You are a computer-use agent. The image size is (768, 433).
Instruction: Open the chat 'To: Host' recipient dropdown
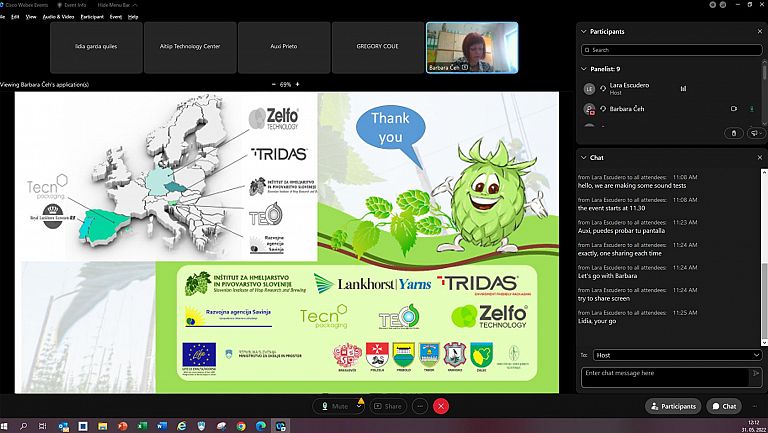tap(677, 355)
